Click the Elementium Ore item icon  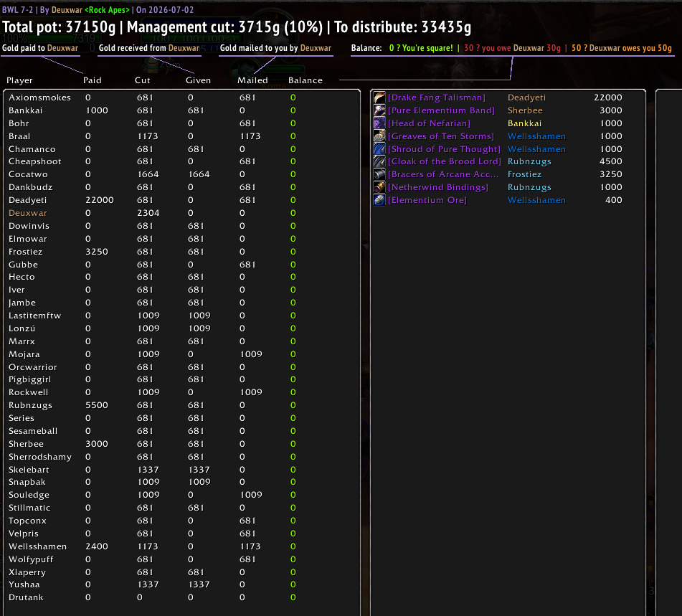(379, 200)
